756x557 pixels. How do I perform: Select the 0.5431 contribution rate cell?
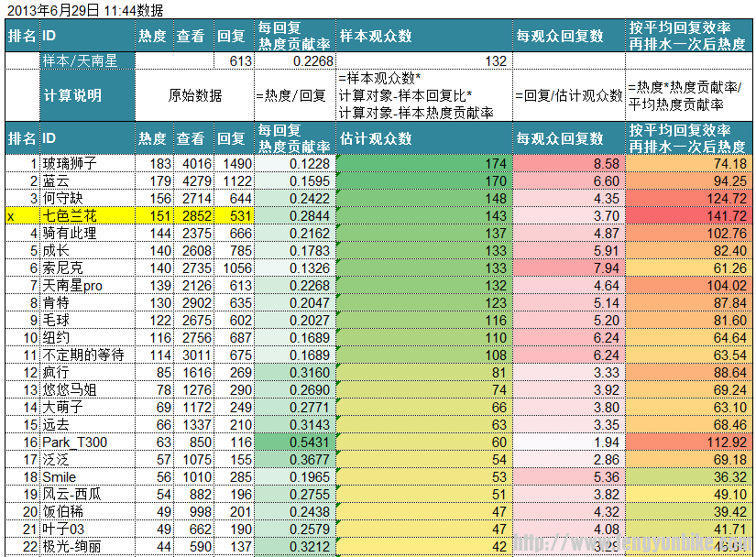click(295, 442)
